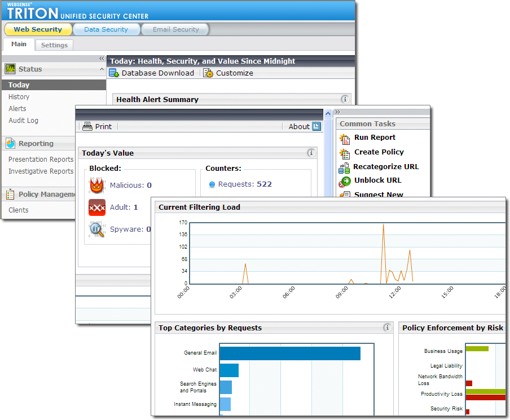Click the Security Risk red bar
The width and height of the screenshot is (510, 420).
(468, 412)
